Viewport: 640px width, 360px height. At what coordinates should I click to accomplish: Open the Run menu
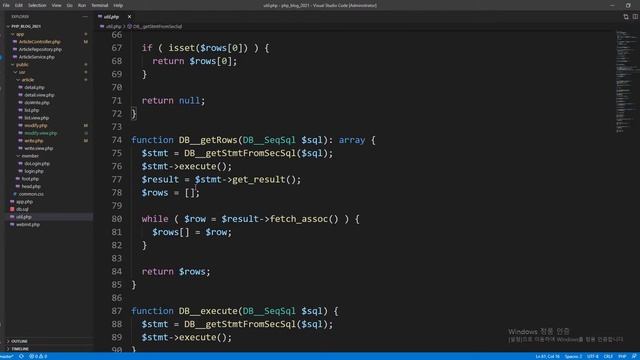click(x=82, y=5)
